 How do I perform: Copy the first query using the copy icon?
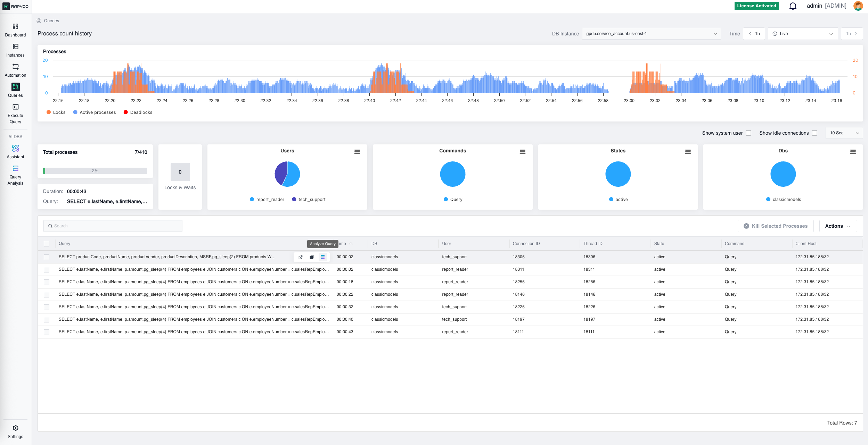311,257
